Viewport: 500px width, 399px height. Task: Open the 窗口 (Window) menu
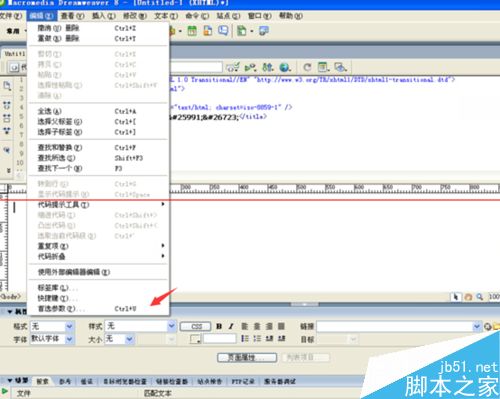pos(260,16)
